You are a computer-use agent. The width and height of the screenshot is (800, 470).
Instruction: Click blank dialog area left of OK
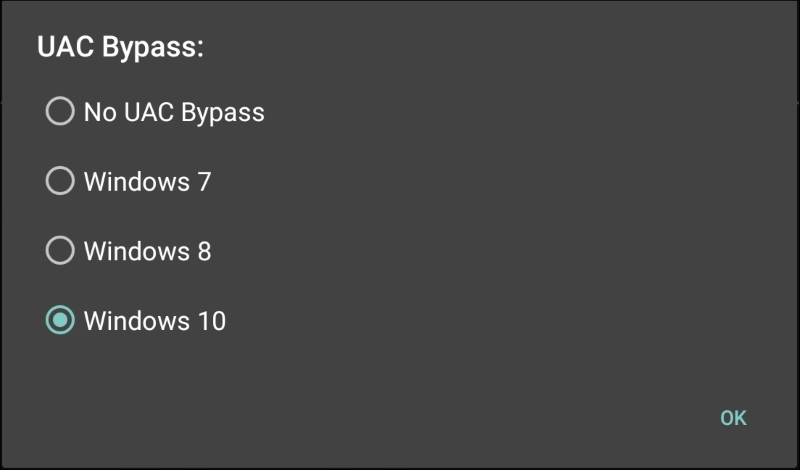[x=400, y=417]
